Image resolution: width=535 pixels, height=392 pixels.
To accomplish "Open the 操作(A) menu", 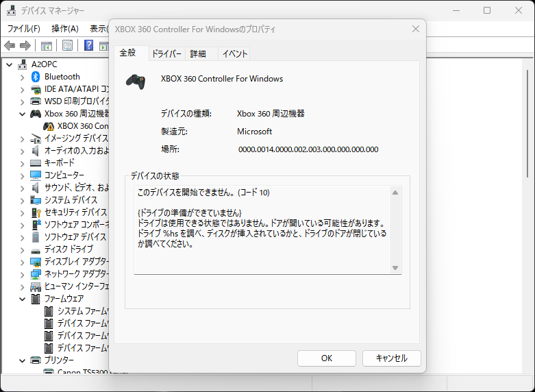I will tap(65, 29).
